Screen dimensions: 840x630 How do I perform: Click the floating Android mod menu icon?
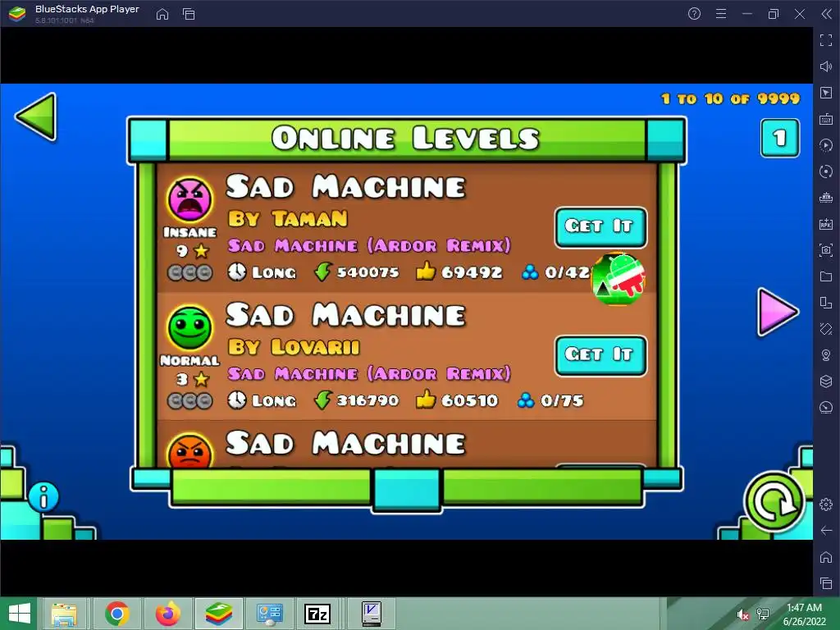pyautogui.click(x=619, y=279)
